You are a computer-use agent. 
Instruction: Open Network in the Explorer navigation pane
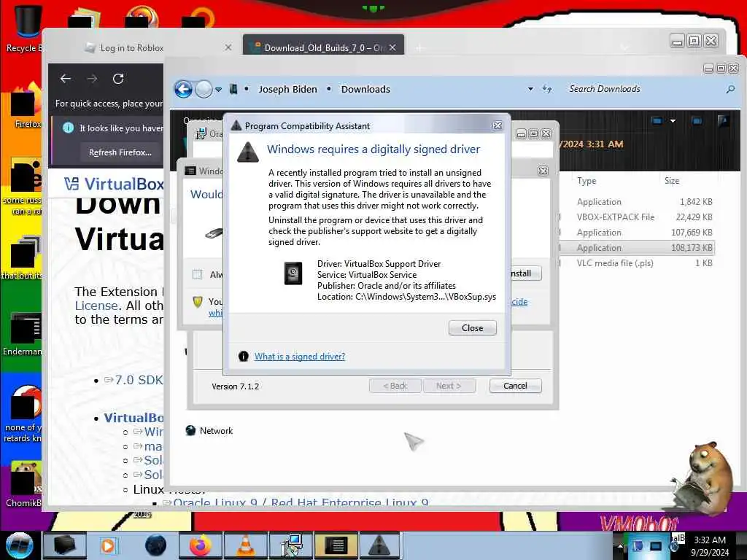(x=209, y=430)
